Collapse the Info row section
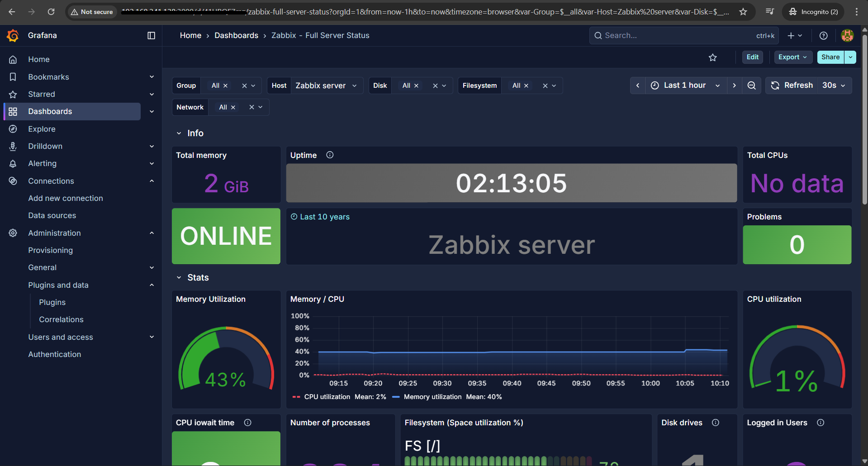This screenshot has width=868, height=466. click(x=179, y=133)
